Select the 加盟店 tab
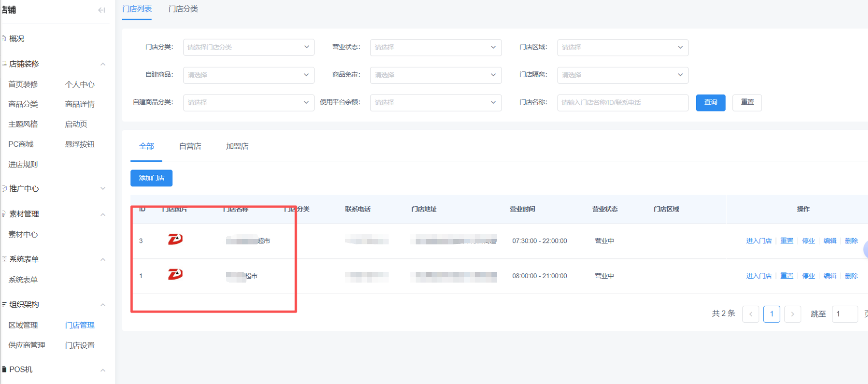Image resolution: width=868 pixels, height=384 pixels. point(237,146)
